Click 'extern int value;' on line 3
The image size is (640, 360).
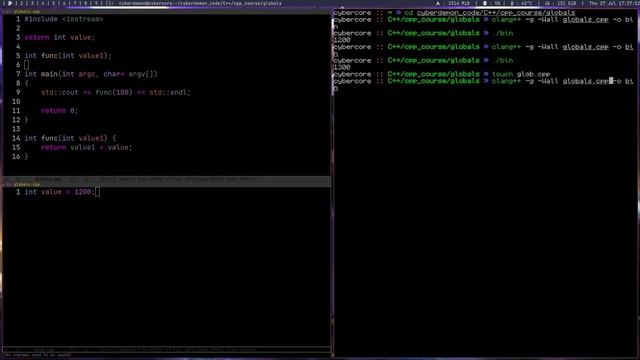pos(60,38)
